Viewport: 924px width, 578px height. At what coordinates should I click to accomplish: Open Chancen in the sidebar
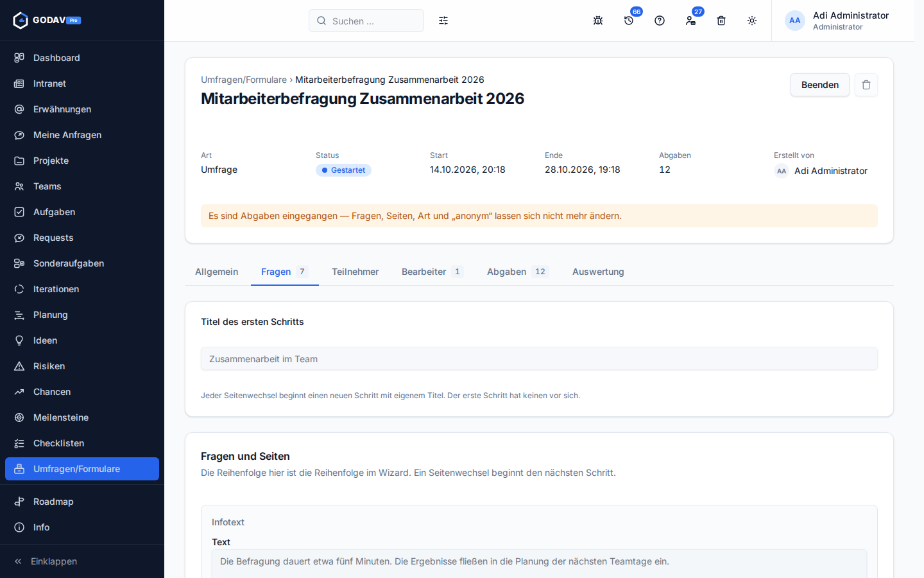tap(82, 392)
